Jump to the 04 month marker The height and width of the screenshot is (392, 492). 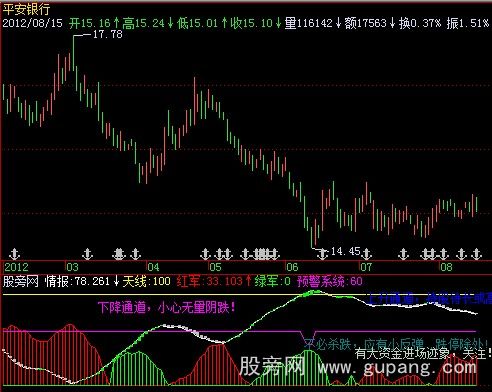(x=153, y=267)
